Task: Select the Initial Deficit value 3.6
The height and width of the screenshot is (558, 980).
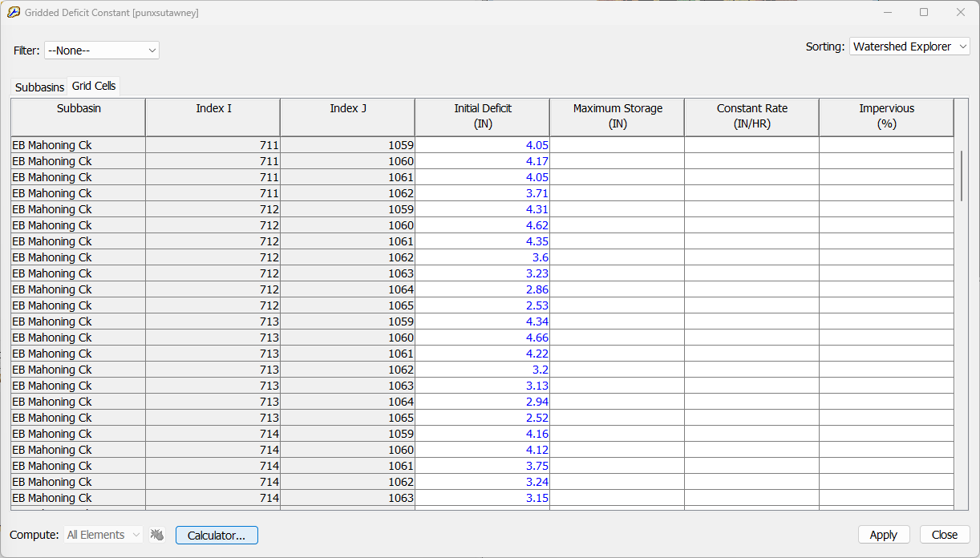Action: tap(483, 257)
